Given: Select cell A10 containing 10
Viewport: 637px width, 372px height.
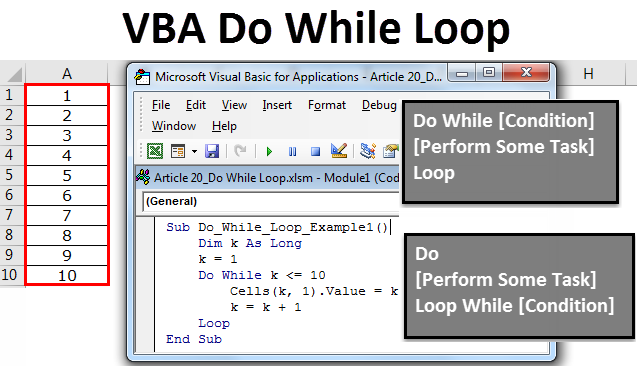Looking at the screenshot, I should 67,275.
